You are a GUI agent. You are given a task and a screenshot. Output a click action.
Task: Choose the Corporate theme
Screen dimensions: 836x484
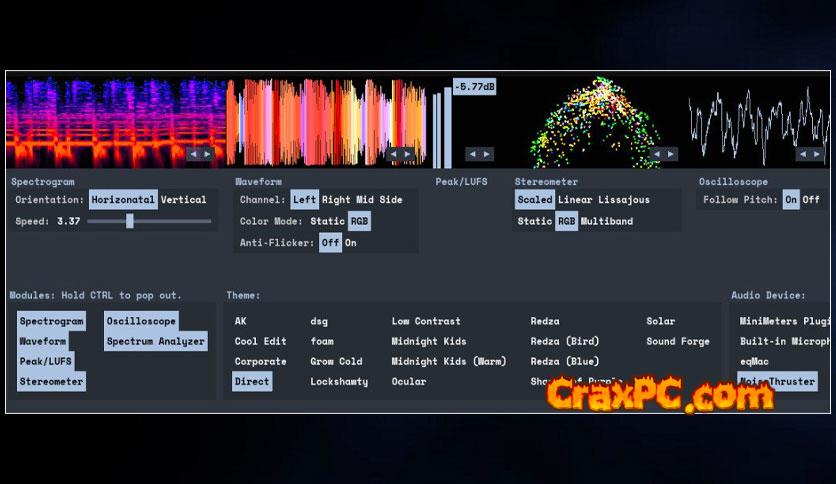point(260,361)
